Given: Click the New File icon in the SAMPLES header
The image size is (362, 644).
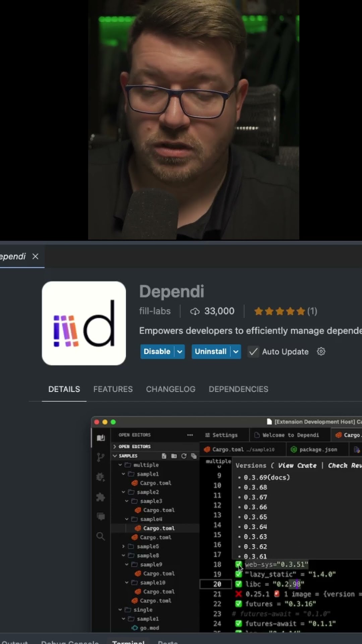Looking at the screenshot, I should (x=164, y=456).
